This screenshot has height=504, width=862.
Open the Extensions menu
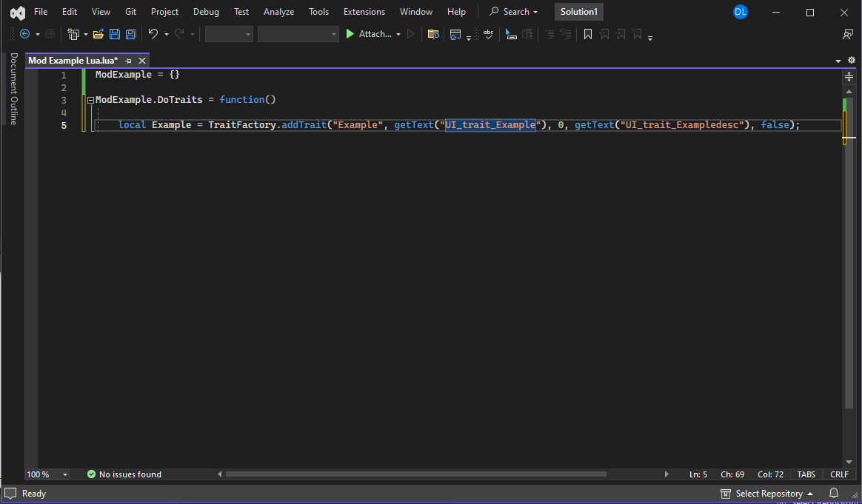364,12
